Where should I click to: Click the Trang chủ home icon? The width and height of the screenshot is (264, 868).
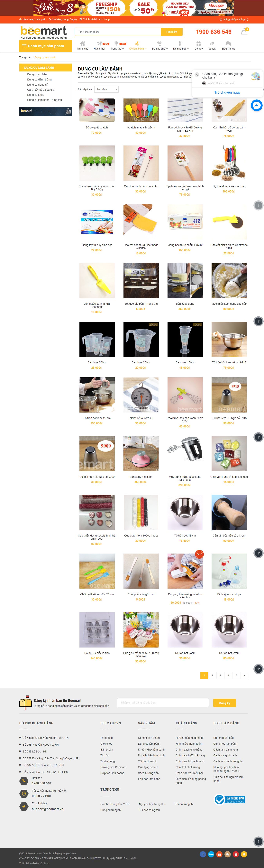(83, 43)
